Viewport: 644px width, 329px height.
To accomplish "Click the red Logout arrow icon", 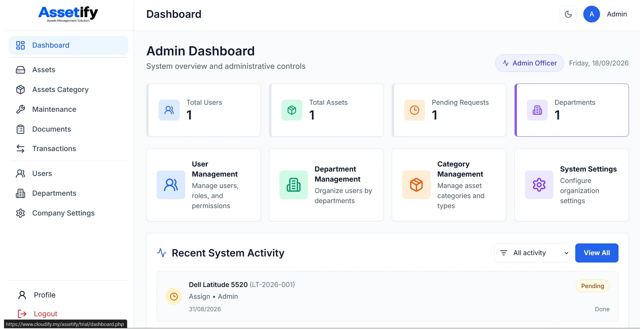I will 22,314.
